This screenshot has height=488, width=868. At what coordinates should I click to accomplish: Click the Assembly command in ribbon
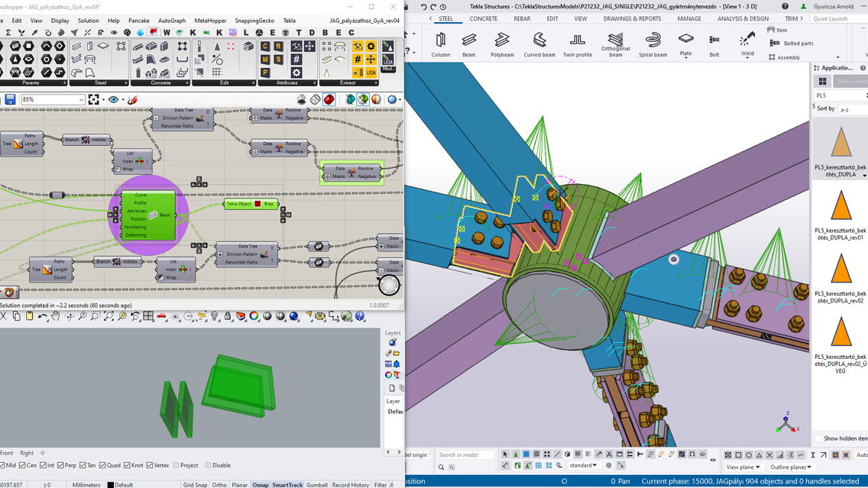[x=784, y=57]
